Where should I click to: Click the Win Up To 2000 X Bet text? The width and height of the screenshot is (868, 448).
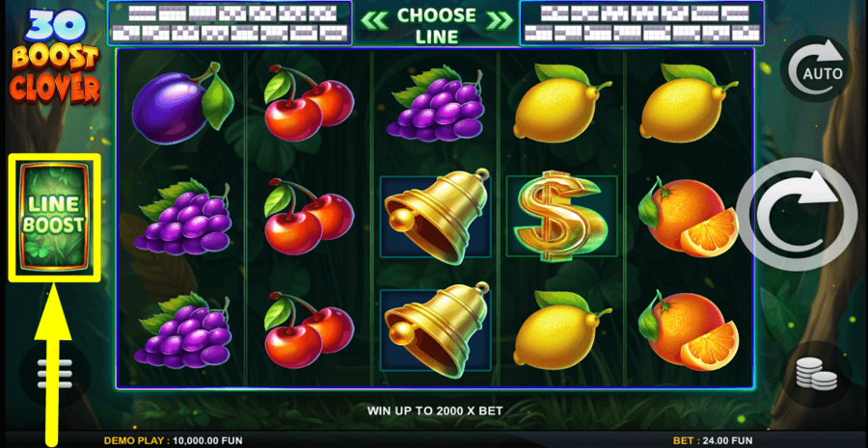[435, 410]
